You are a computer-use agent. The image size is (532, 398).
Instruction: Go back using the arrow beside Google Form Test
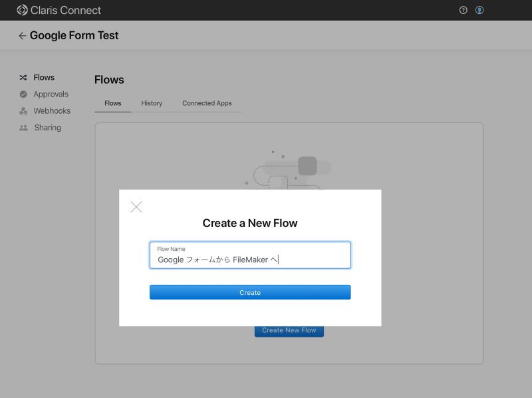(x=23, y=36)
